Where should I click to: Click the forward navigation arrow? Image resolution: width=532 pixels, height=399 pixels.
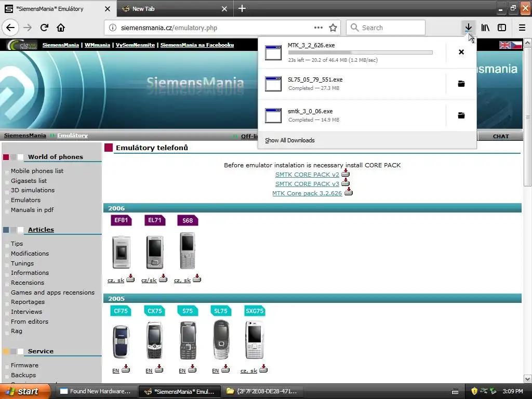(28, 28)
